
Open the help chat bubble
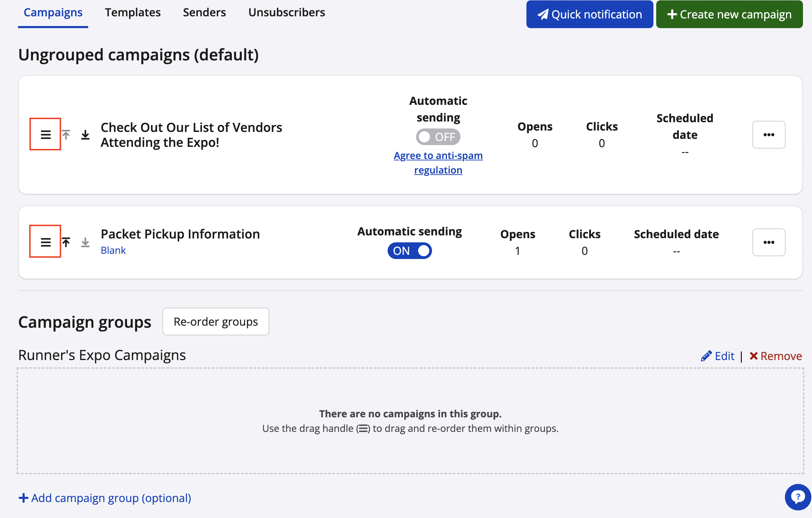[x=798, y=497]
